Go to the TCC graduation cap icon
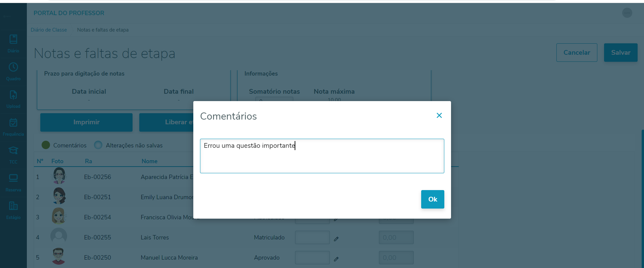This screenshot has width=644, height=268. coord(13,151)
